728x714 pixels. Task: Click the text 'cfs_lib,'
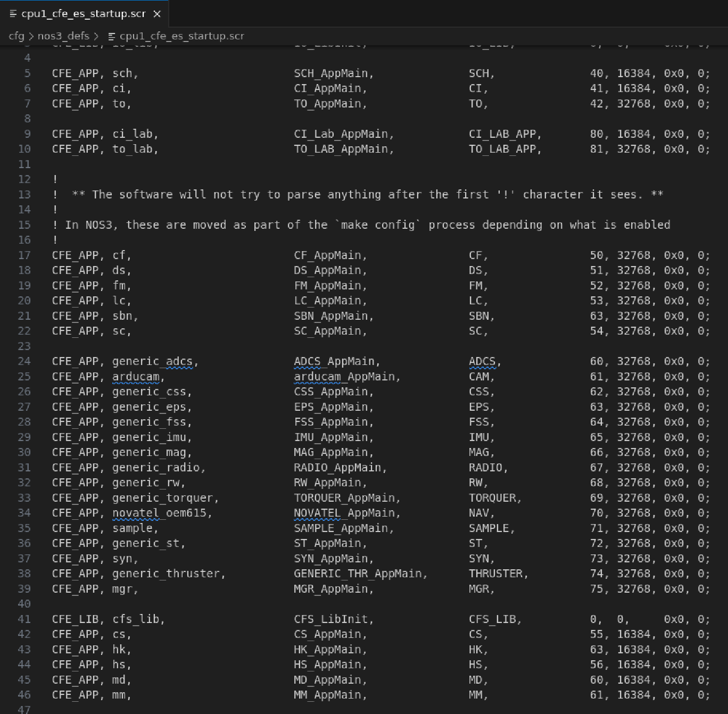[139, 619]
